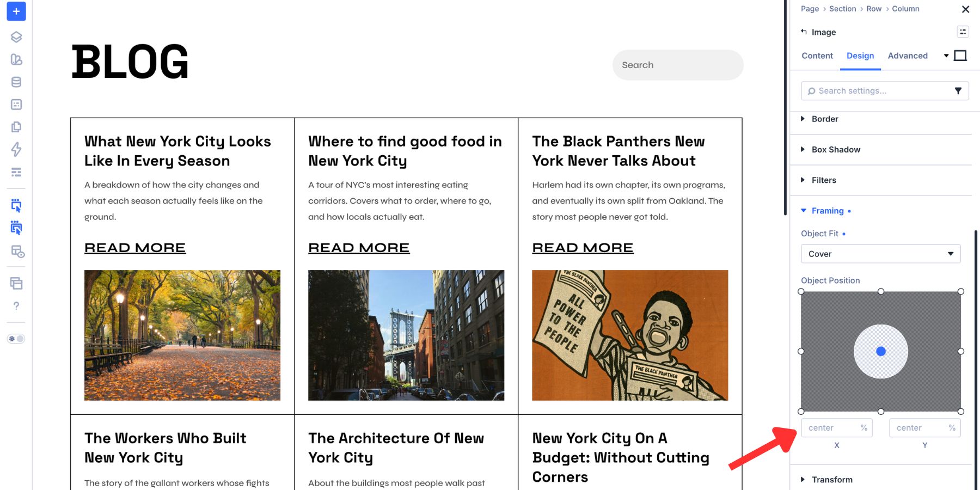The height and width of the screenshot is (490, 980).
Task: Click 'The Architecture Of New York City' title
Action: tap(396, 448)
